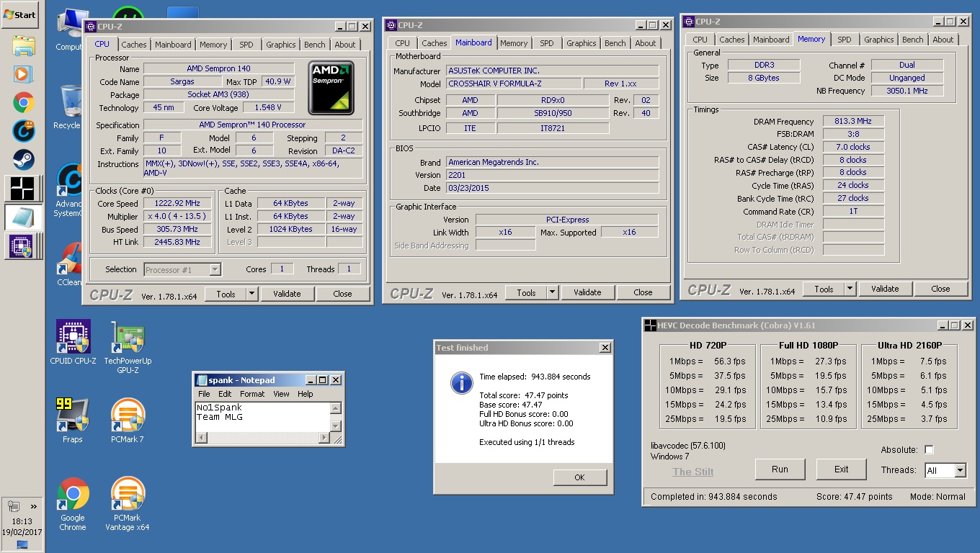Switch to Caches tab in left CPU-Z

(133, 45)
